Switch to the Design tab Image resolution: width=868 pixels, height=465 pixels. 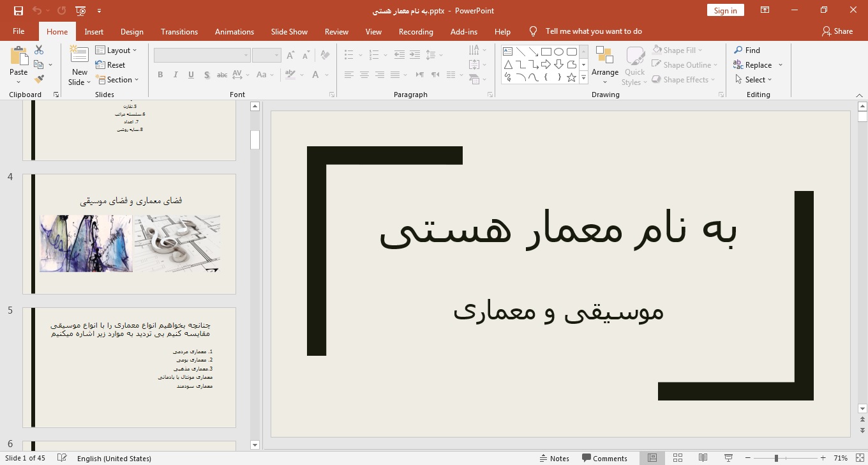point(131,31)
